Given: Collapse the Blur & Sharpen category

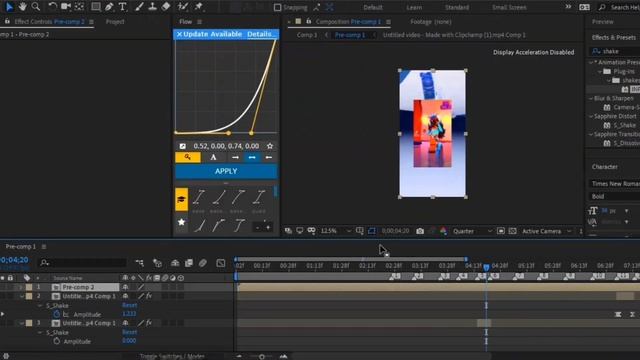Looking at the screenshot, I should [x=591, y=98].
